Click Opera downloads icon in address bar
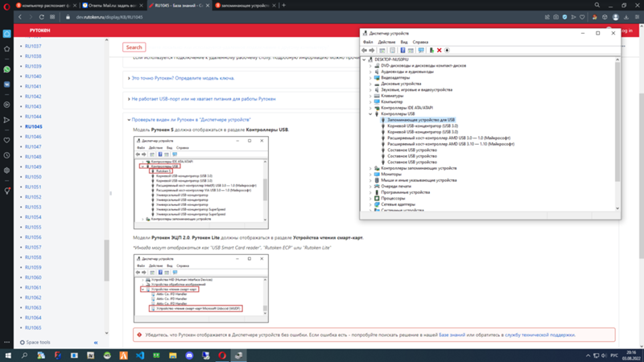 [x=626, y=17]
